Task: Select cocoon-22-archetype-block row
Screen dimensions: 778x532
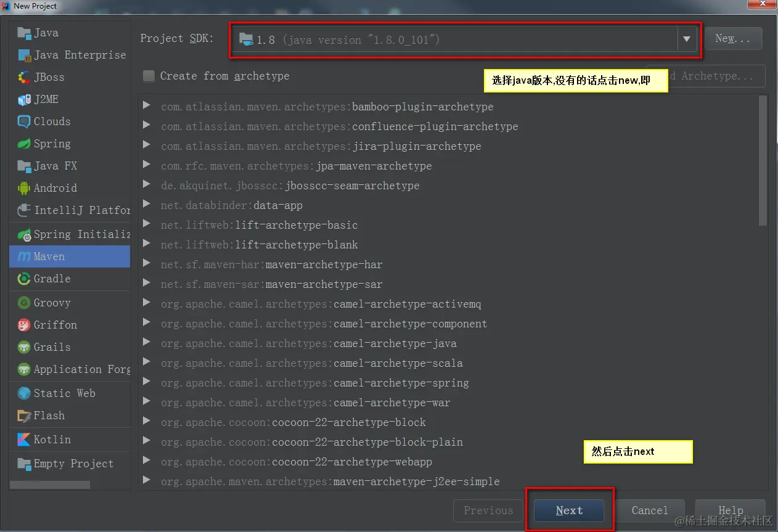Action: point(448,422)
